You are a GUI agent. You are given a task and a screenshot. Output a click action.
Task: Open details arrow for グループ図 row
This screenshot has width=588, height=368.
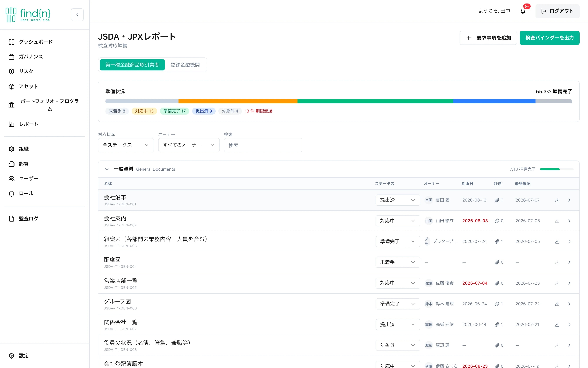pos(569,304)
